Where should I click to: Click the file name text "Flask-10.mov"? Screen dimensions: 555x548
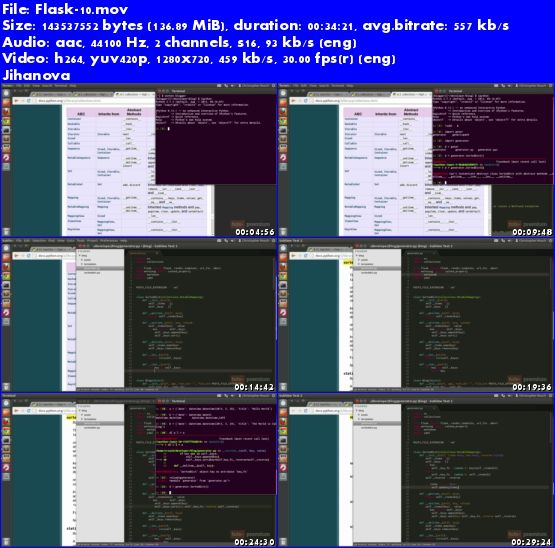[x=81, y=9]
